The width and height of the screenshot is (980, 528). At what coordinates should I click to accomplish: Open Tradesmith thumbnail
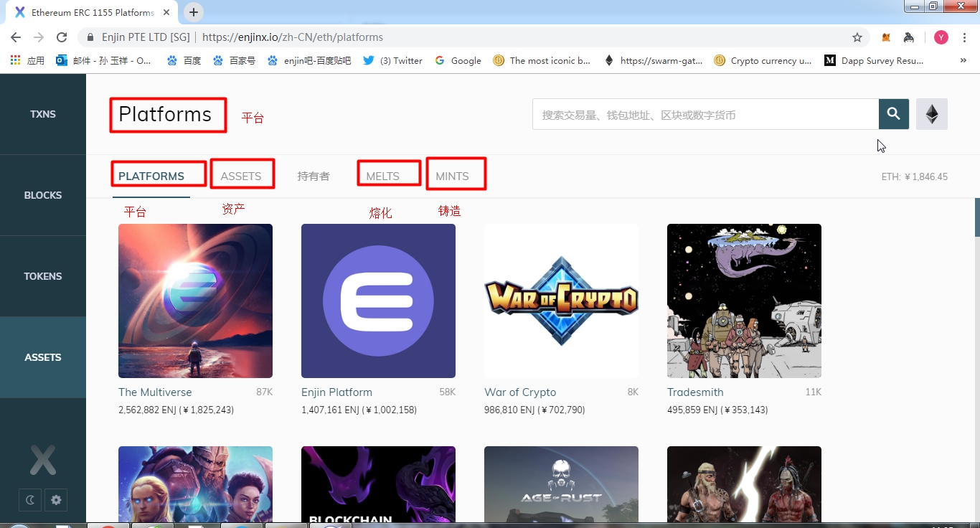point(744,301)
